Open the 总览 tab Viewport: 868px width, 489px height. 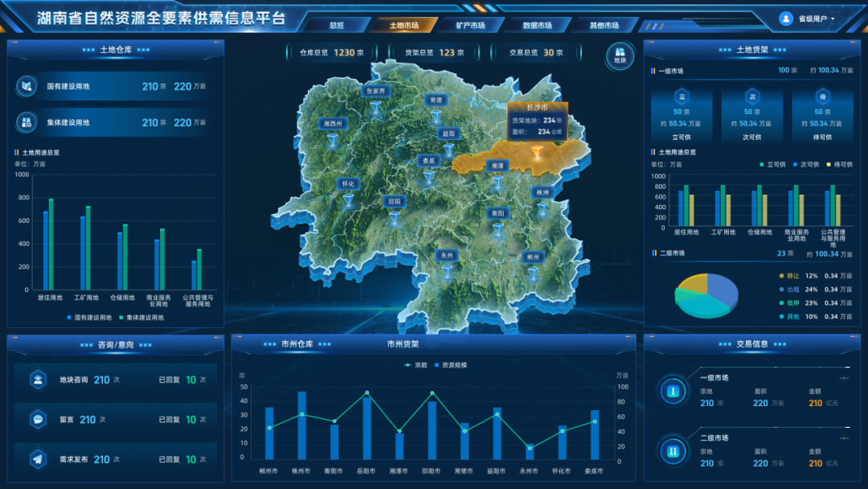click(x=337, y=25)
